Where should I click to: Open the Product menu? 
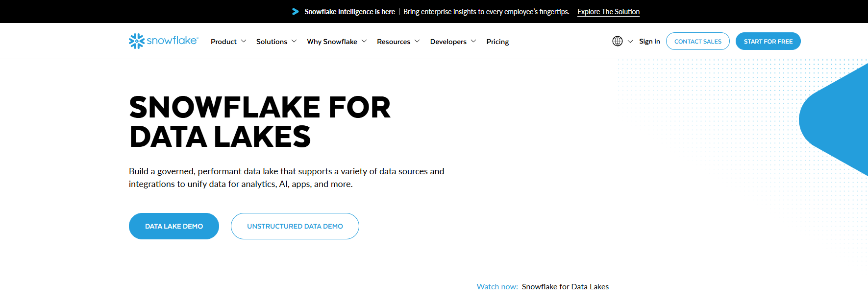point(223,42)
